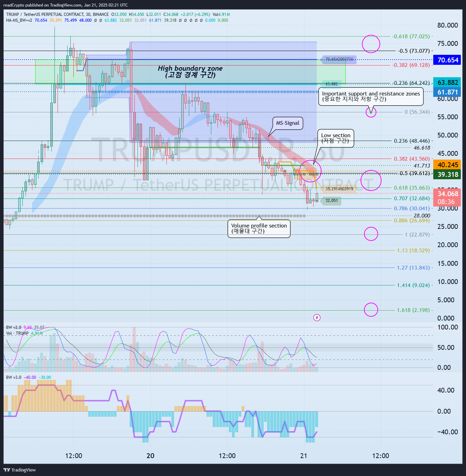The height and width of the screenshot is (476, 466).
Task: Select the green 39.318 price label
Action: coord(448,174)
